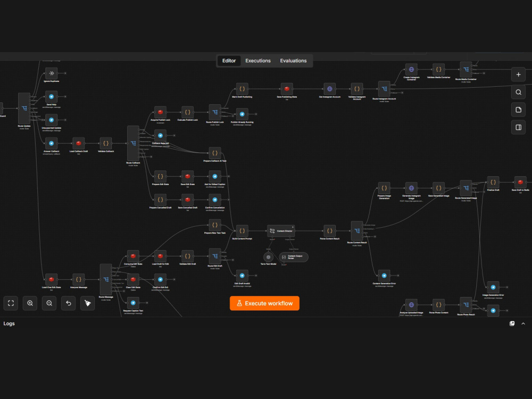Select the Prepare Callback AI Task node
This screenshot has height=399, width=532.
(x=215, y=153)
